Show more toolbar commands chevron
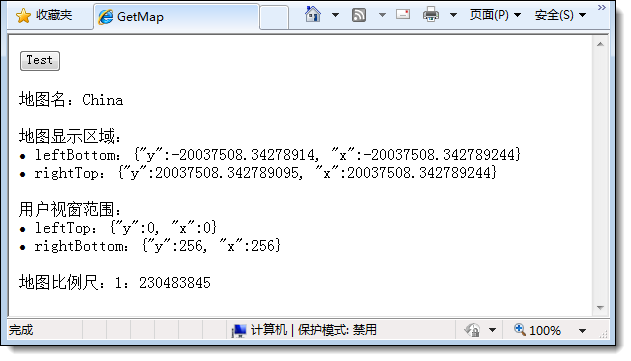The width and height of the screenshot is (631, 361). [602, 7]
